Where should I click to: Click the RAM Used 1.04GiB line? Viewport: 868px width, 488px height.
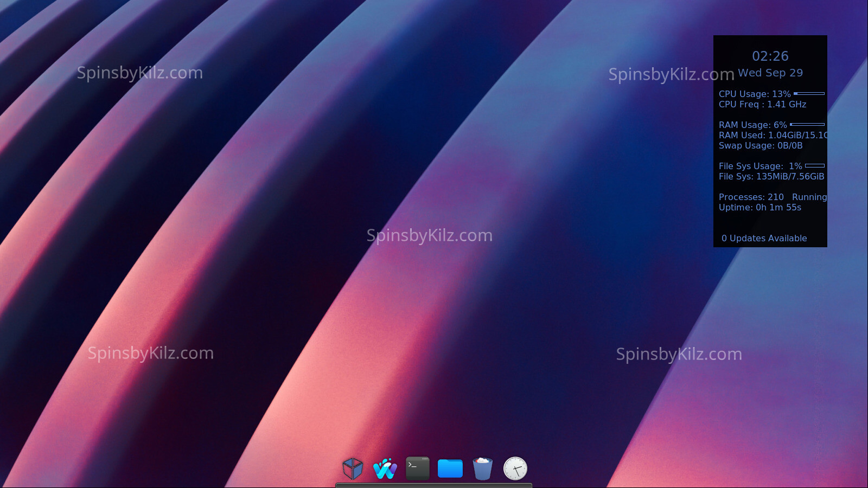click(x=770, y=136)
